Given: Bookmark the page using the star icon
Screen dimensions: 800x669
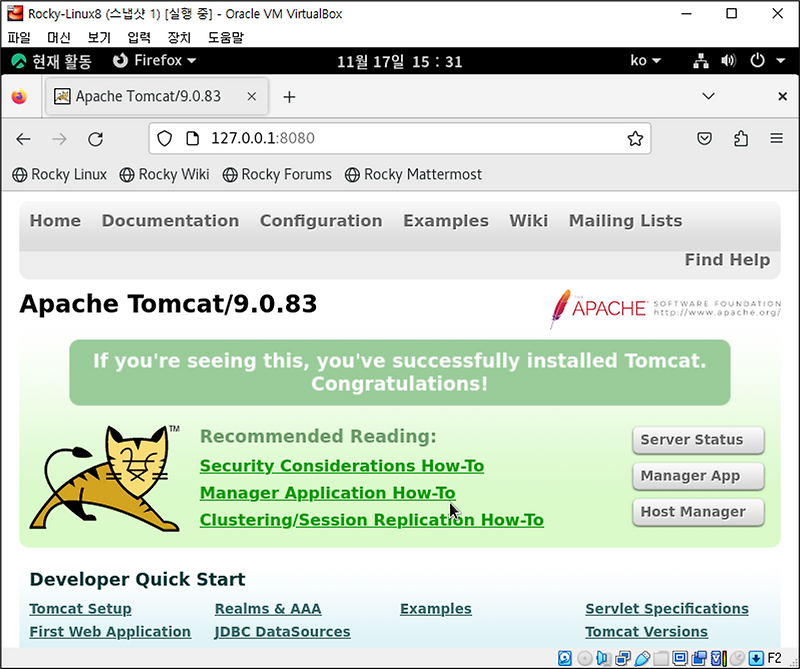Looking at the screenshot, I should point(636,139).
